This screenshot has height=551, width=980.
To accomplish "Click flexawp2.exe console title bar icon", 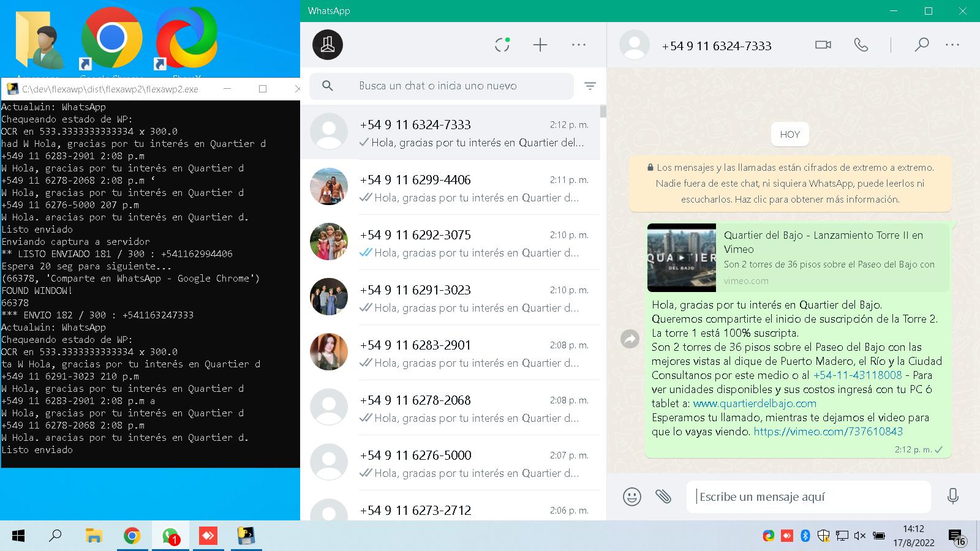I will tap(12, 89).
